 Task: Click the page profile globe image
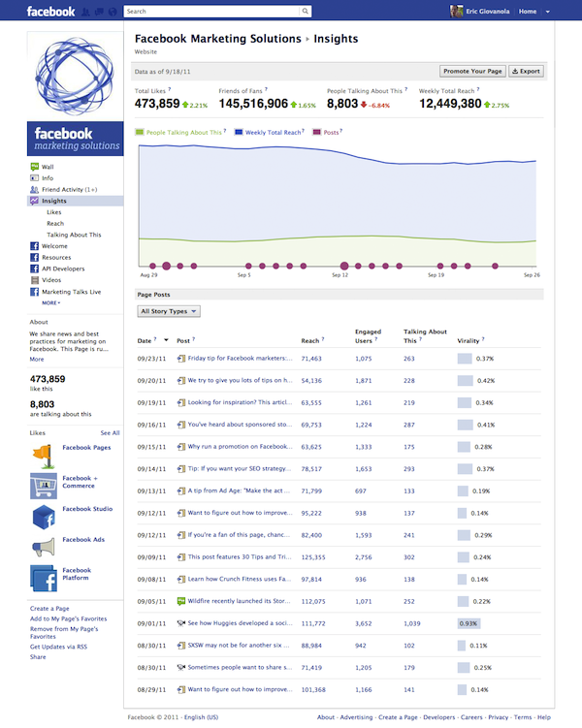(x=76, y=76)
